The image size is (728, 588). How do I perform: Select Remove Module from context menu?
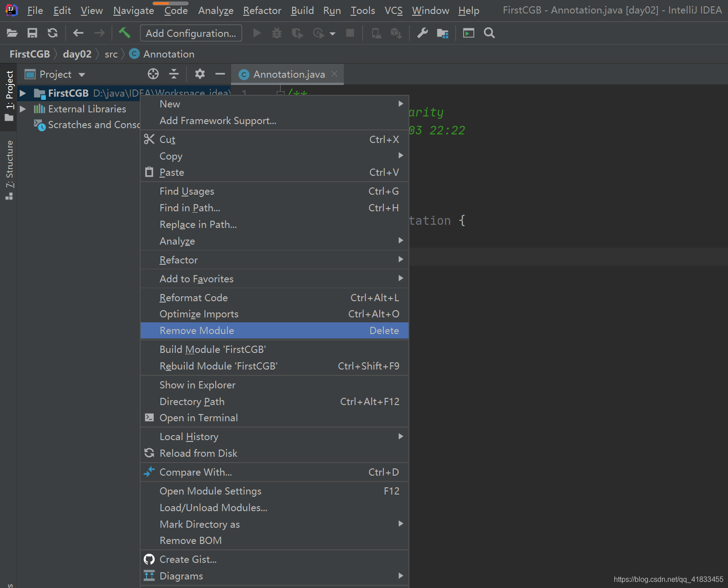pyautogui.click(x=274, y=330)
